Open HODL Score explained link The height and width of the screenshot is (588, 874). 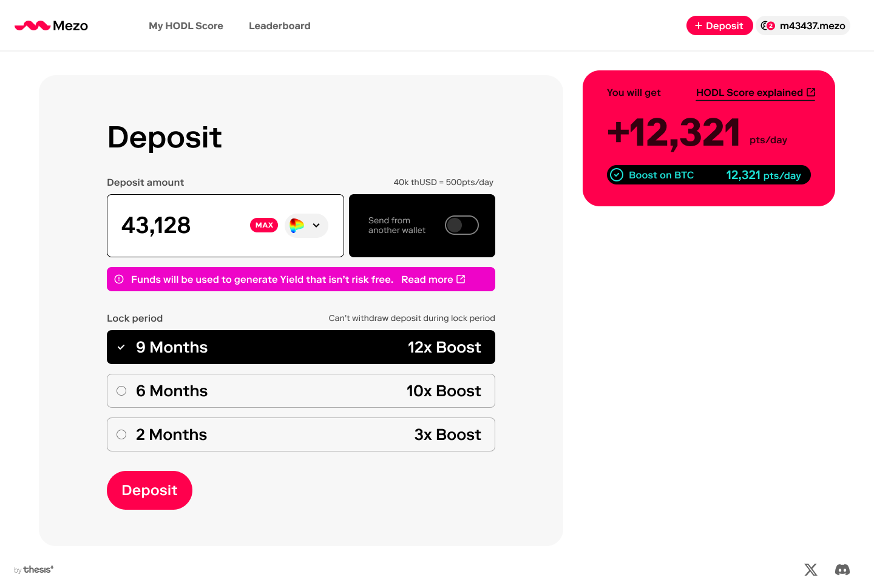(756, 93)
